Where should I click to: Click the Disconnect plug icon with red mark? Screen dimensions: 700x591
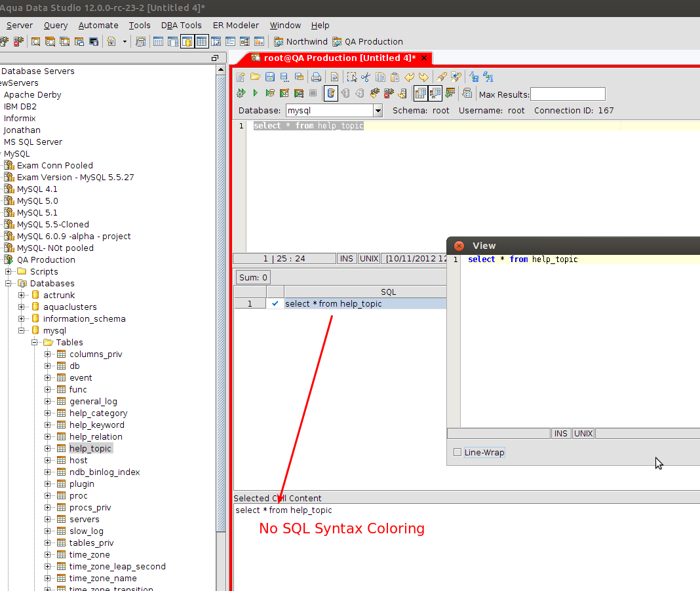[x=389, y=93]
